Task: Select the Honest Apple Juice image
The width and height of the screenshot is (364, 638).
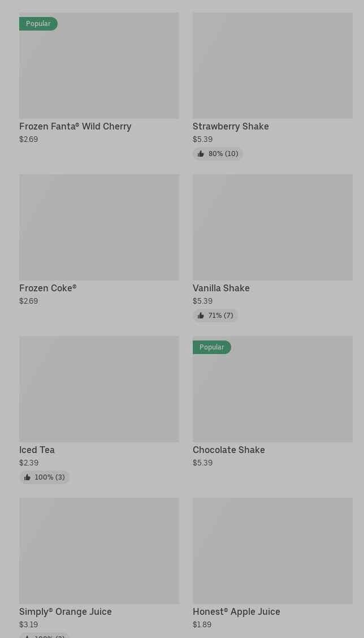Action: pyautogui.click(x=272, y=551)
